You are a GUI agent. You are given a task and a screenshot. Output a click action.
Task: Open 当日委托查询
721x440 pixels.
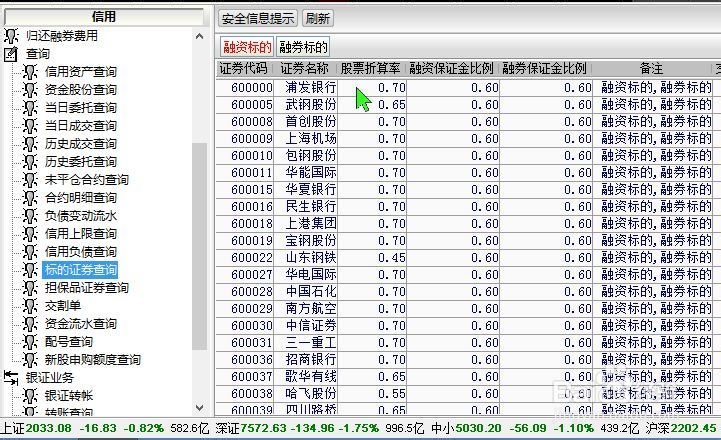tap(80, 108)
